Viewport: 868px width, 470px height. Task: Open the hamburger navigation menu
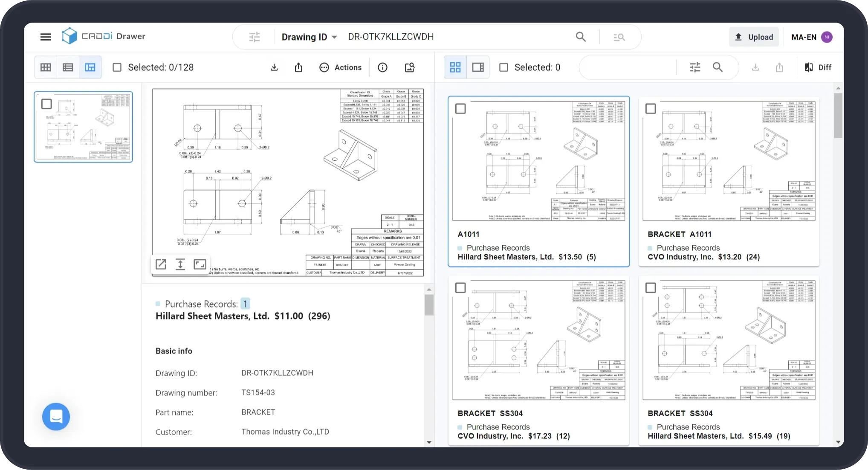[46, 37]
